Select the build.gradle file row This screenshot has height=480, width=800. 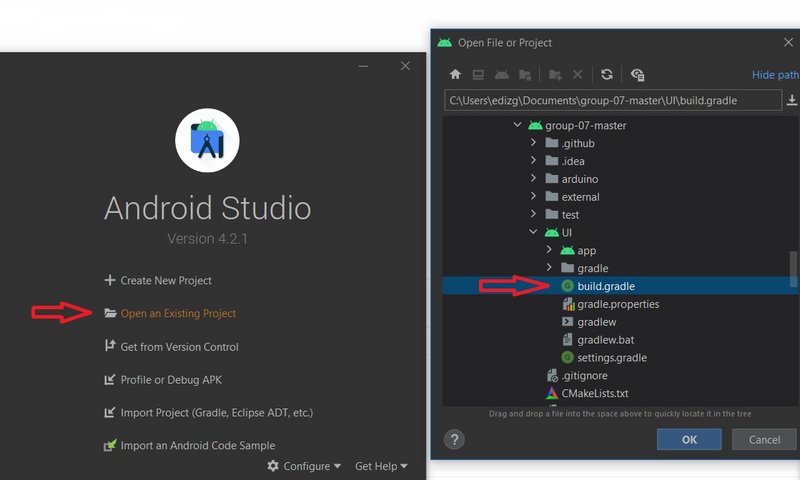click(x=620, y=286)
